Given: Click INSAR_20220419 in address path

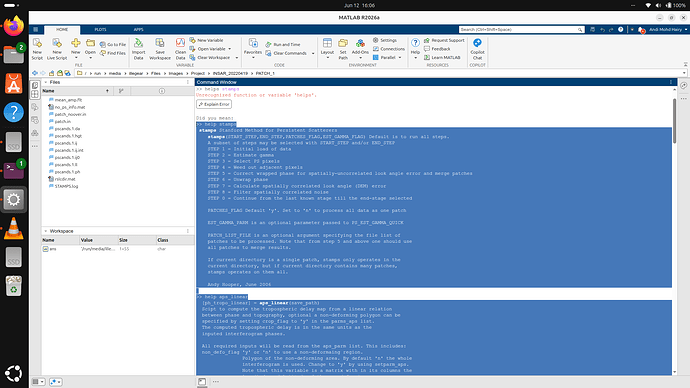Looking at the screenshot, I should 230,73.
